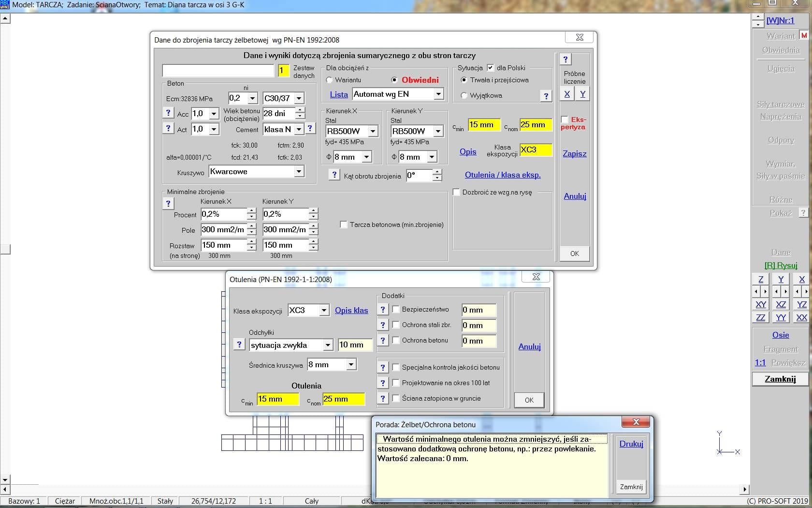Adjust the Kąt obrotu zbrojenia spinner
The image size is (812, 508).
coord(437,175)
